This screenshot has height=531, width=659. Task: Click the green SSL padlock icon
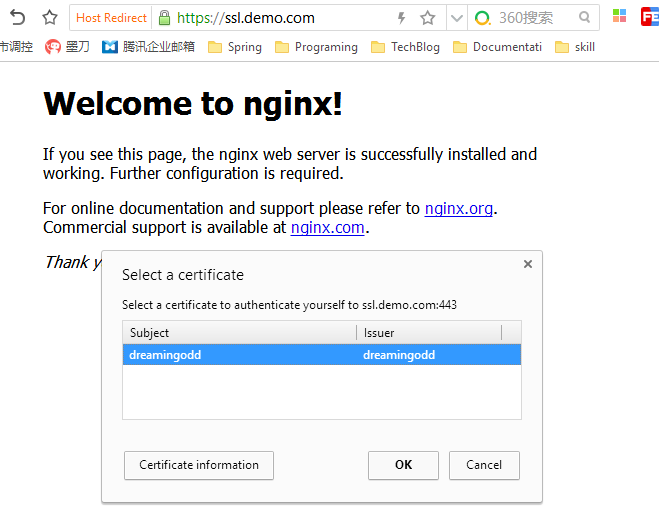pos(164,18)
